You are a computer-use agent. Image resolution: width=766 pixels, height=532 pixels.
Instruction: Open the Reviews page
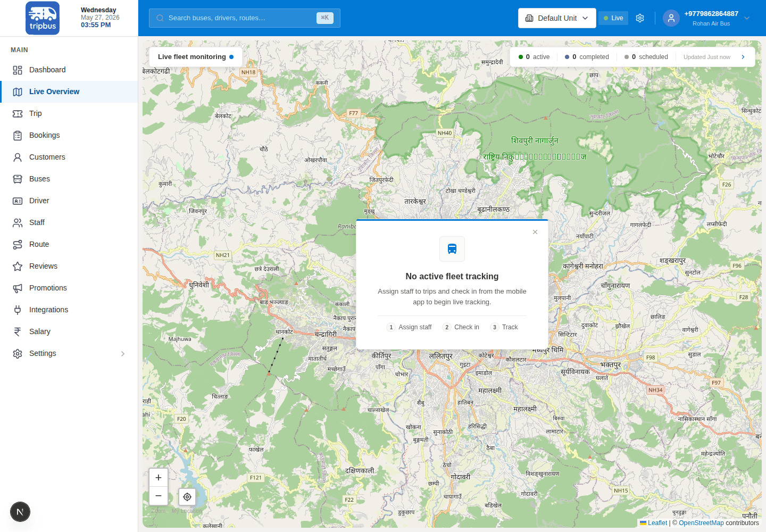69,266
